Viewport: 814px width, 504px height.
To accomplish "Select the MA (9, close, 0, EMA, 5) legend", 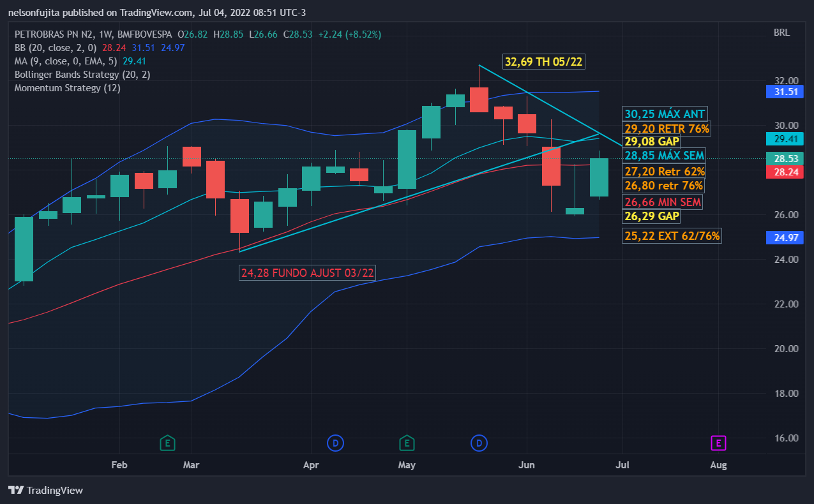I will coord(65,61).
